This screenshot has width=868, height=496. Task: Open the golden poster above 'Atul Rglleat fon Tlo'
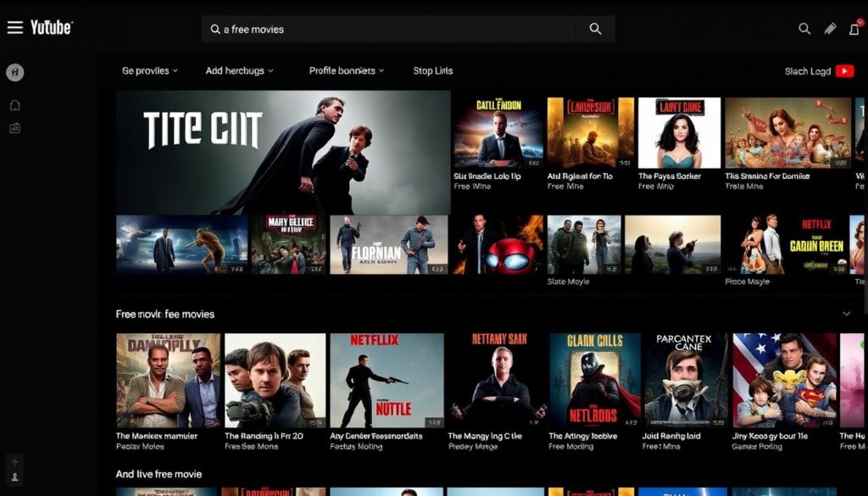[x=591, y=133]
